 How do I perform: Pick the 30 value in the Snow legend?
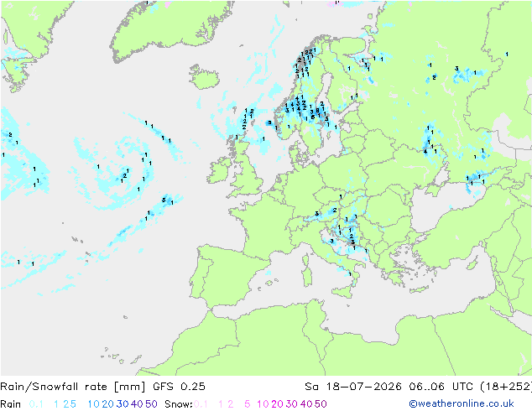point(292,404)
